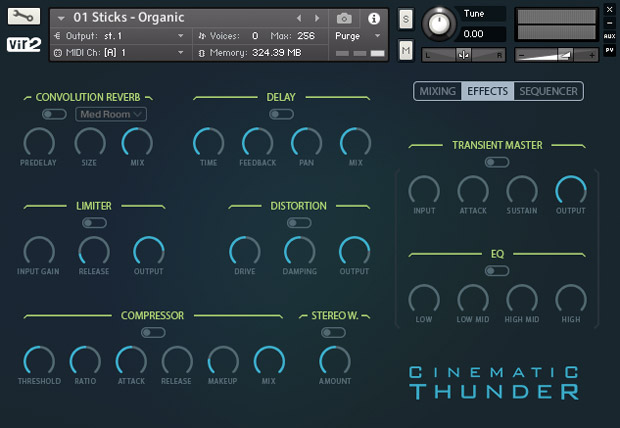Click the compressor RELEASE knob
Image resolution: width=620 pixels, height=428 pixels.
[x=177, y=361]
